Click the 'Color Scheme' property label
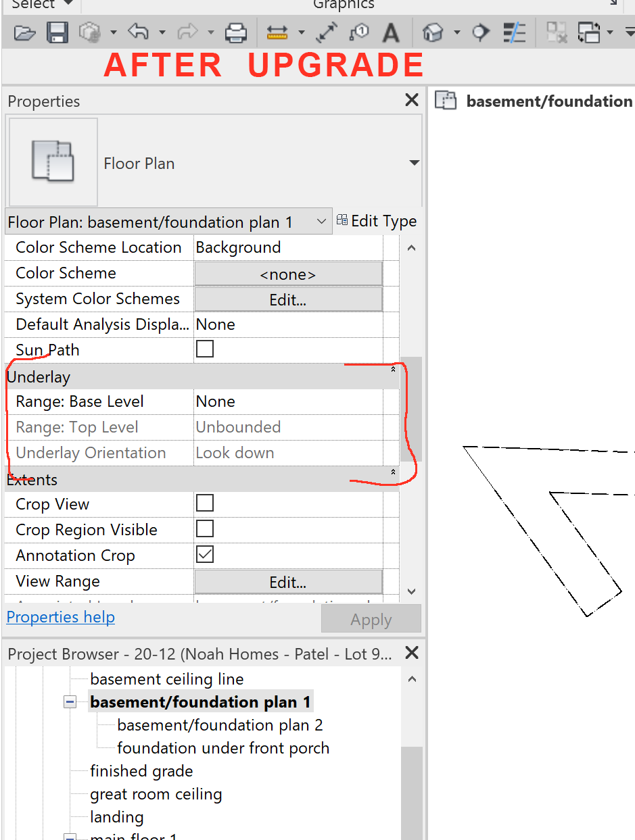This screenshot has height=840, width=635. click(66, 273)
